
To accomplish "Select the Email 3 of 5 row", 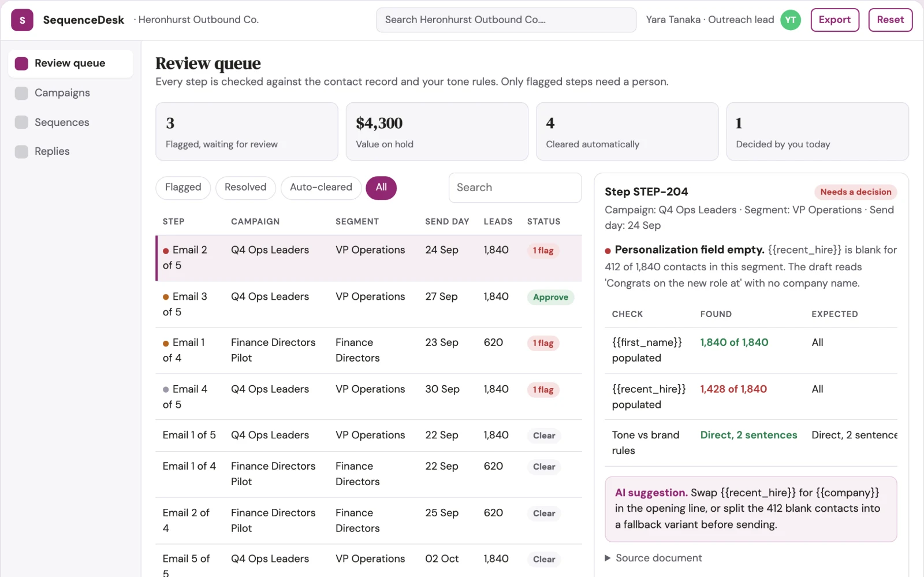I will [368, 304].
